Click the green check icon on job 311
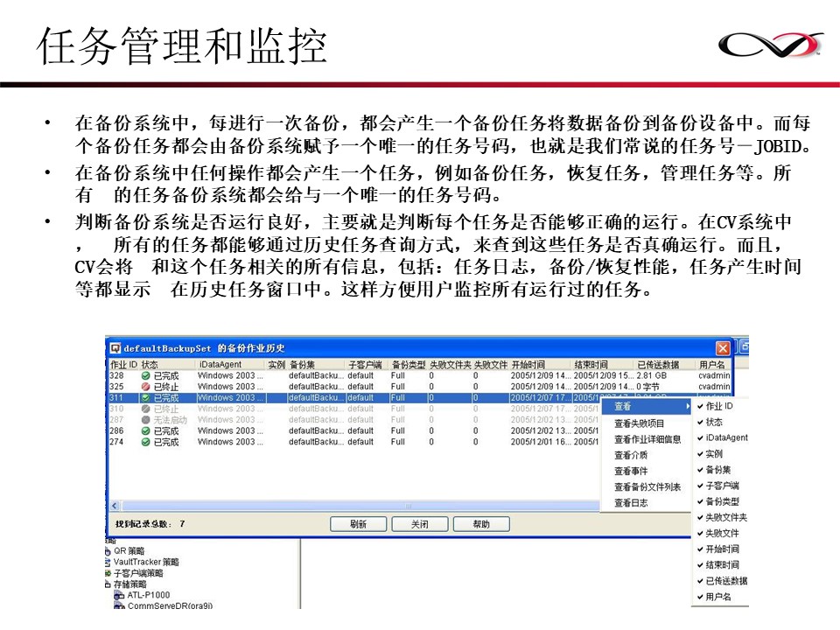Viewport: 840px width, 630px height. (x=145, y=398)
